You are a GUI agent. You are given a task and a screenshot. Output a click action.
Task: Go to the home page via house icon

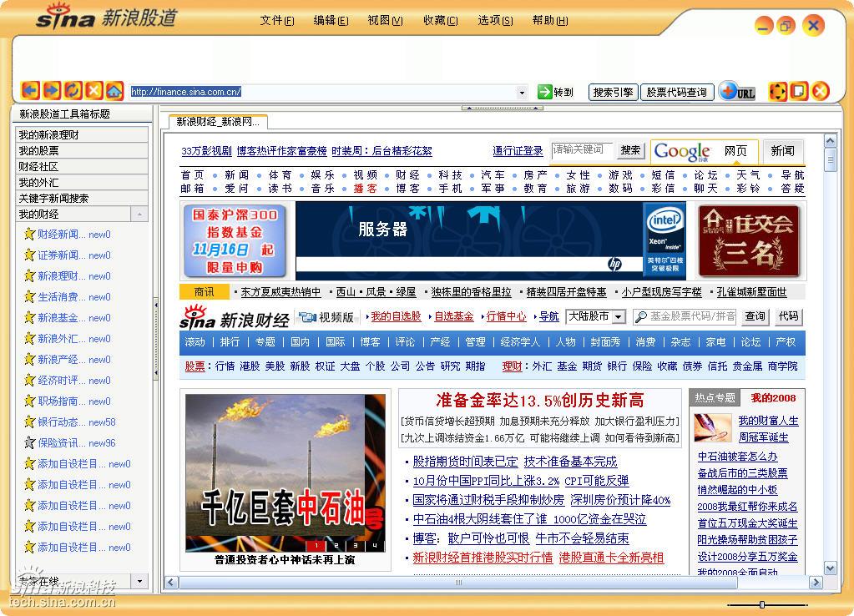[114, 90]
